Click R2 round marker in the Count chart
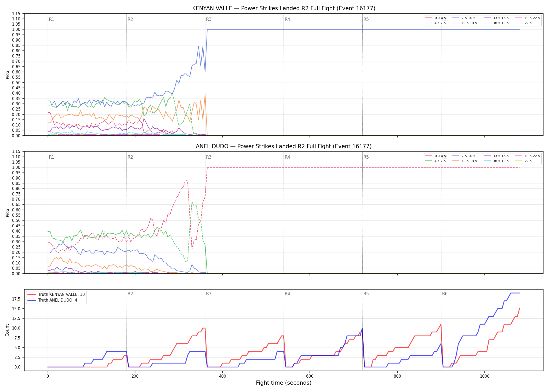The width and height of the screenshot is (549, 392). [130, 294]
